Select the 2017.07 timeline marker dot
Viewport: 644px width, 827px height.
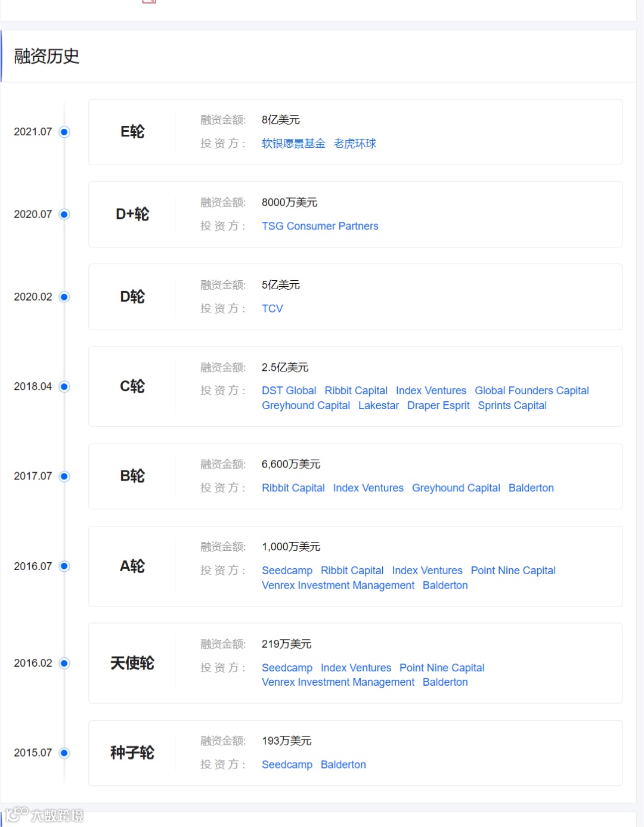64,476
